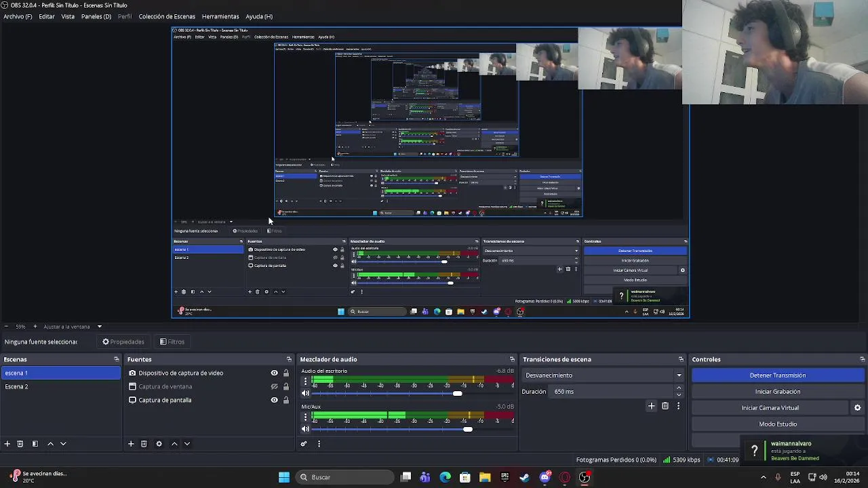Open the Vista menu
This screenshot has height=488, width=868.
tap(68, 16)
